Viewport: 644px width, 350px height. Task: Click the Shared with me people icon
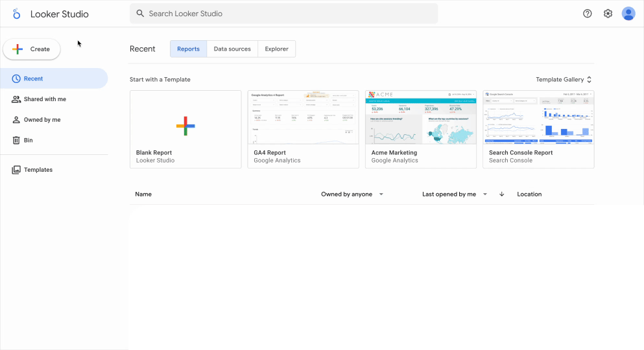click(16, 99)
